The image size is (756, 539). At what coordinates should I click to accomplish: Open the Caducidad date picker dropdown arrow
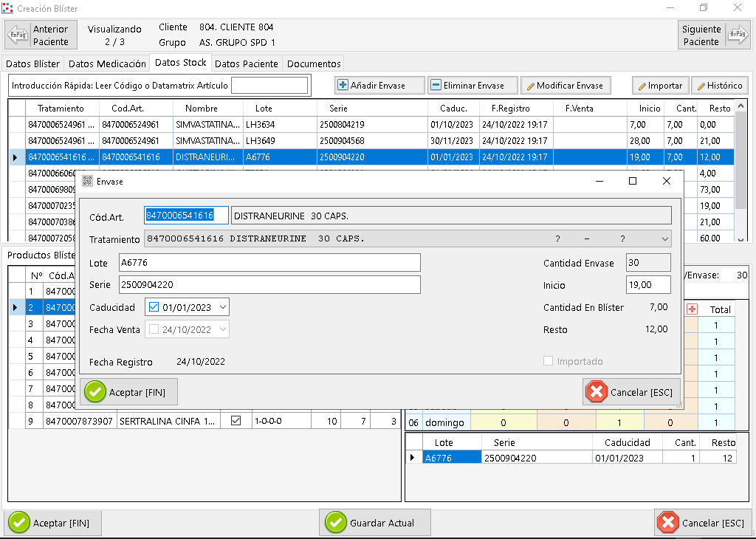pyautogui.click(x=223, y=307)
